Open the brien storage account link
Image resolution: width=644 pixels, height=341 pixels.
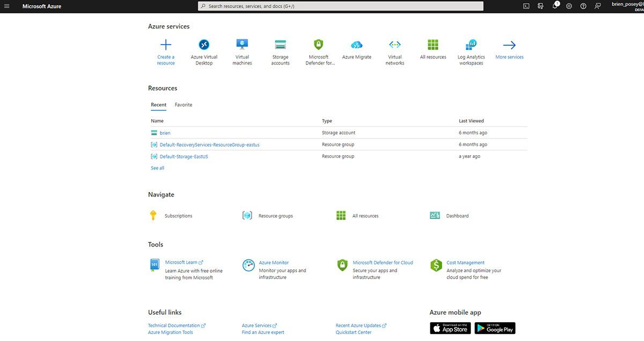pyautogui.click(x=165, y=133)
